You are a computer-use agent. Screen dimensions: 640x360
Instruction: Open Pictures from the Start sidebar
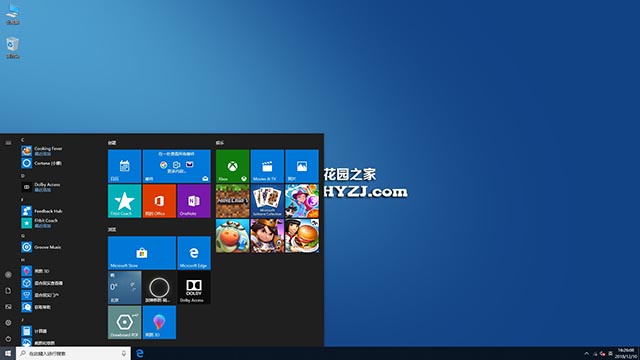click(x=8, y=307)
